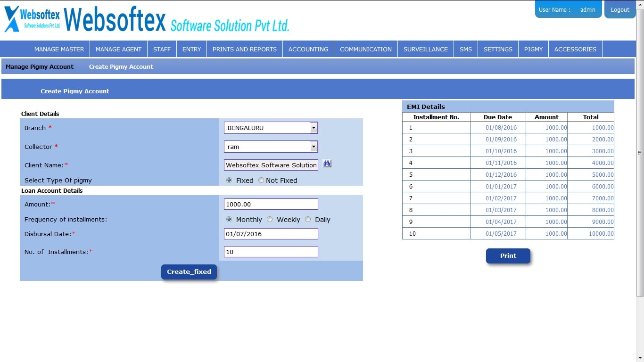644x362 pixels.
Task: Click total value 5000.00
Action: click(x=603, y=174)
